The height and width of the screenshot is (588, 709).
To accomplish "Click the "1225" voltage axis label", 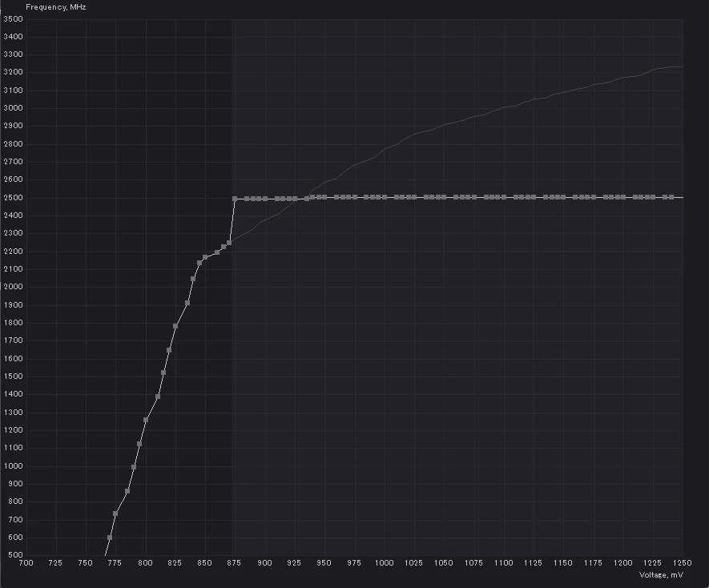I will 652,562.
